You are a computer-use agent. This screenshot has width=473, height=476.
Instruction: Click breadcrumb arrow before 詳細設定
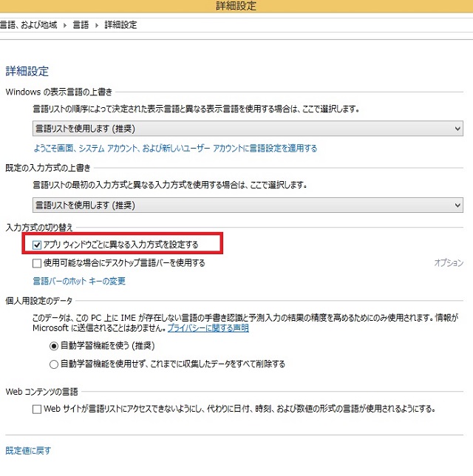(100, 25)
